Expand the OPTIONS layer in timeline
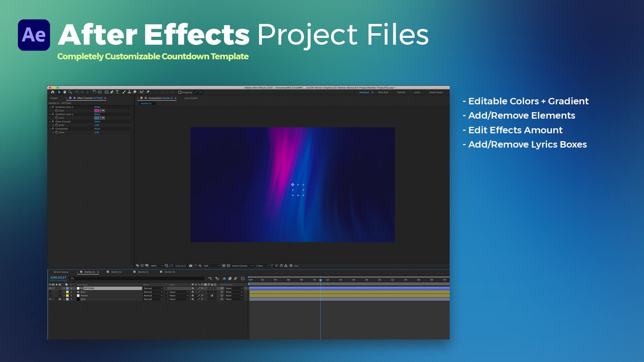This screenshot has height=362, width=644. (x=64, y=288)
